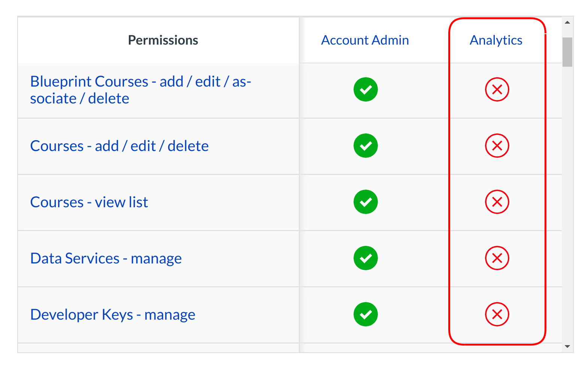The image size is (588, 371).
Task: Click Developer Keys red X under Analytics
Action: [497, 314]
